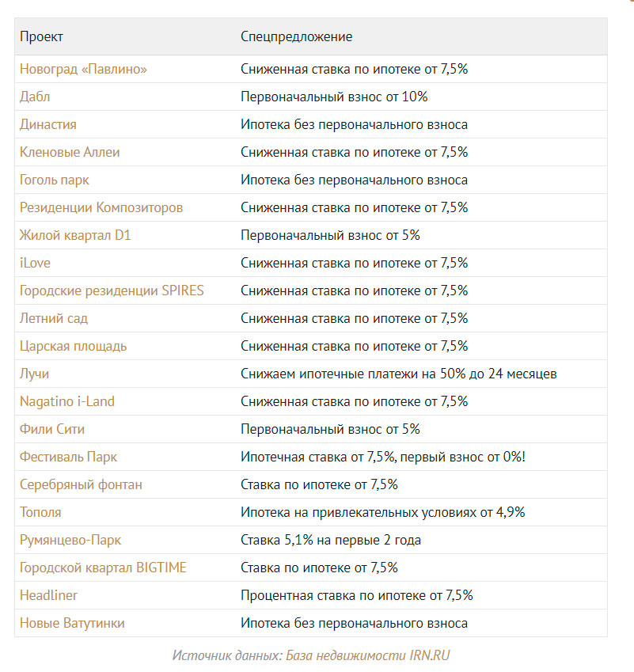The width and height of the screenshot is (634, 672).
Task: Click the iLove project link
Action: pyautogui.click(x=35, y=263)
